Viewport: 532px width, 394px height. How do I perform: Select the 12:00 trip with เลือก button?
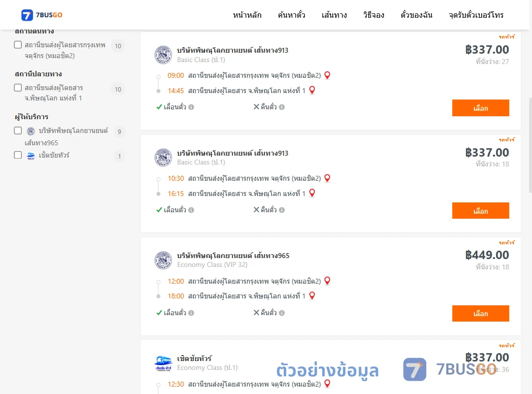[480, 314]
